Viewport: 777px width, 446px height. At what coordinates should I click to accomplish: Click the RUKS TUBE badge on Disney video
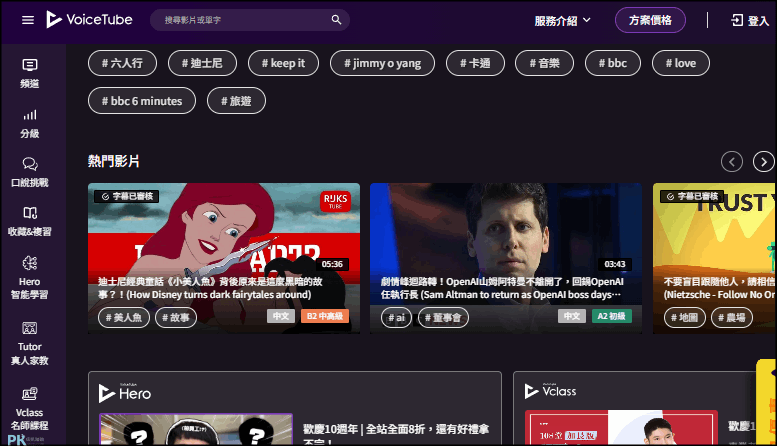[335, 201]
